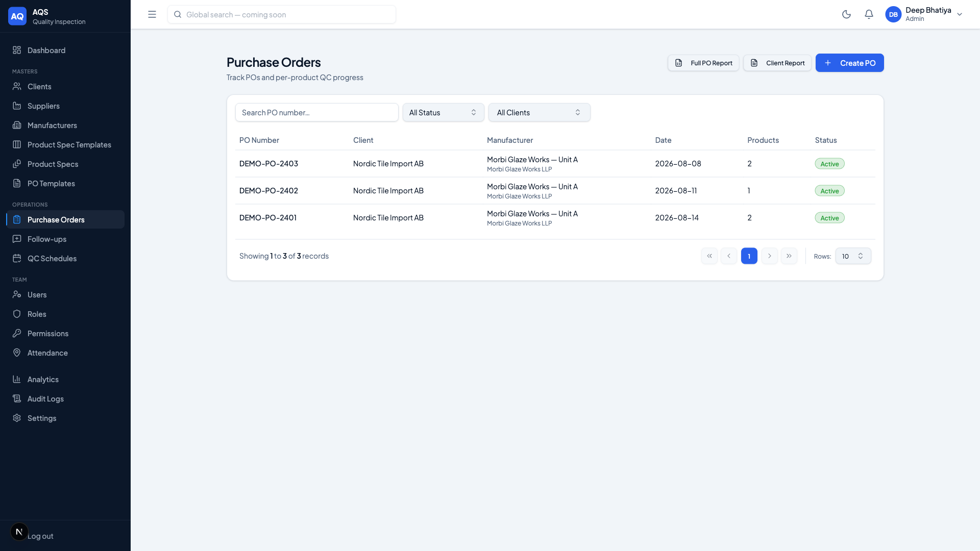
Task: Click the Attendance pin icon
Action: click(17, 353)
